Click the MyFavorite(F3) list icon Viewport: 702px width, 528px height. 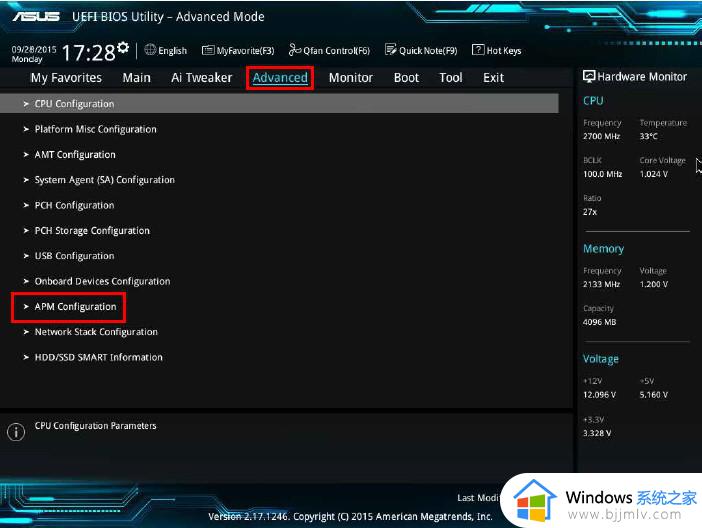coord(208,50)
